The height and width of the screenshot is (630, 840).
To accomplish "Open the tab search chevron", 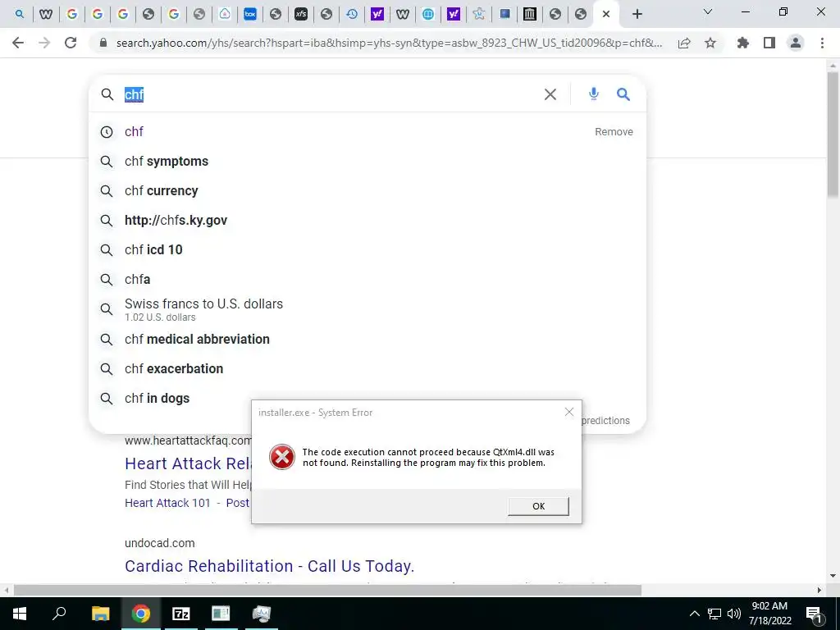I will point(708,11).
